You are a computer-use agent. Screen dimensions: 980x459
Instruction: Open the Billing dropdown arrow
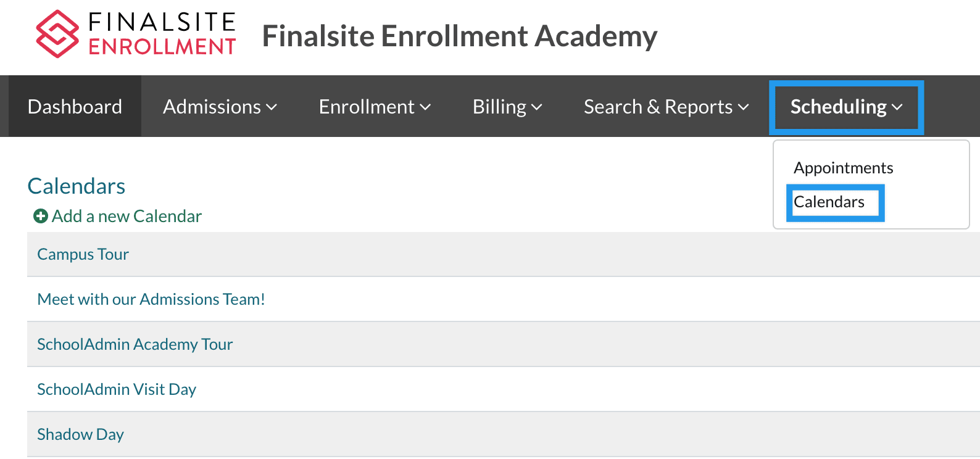pos(537,107)
